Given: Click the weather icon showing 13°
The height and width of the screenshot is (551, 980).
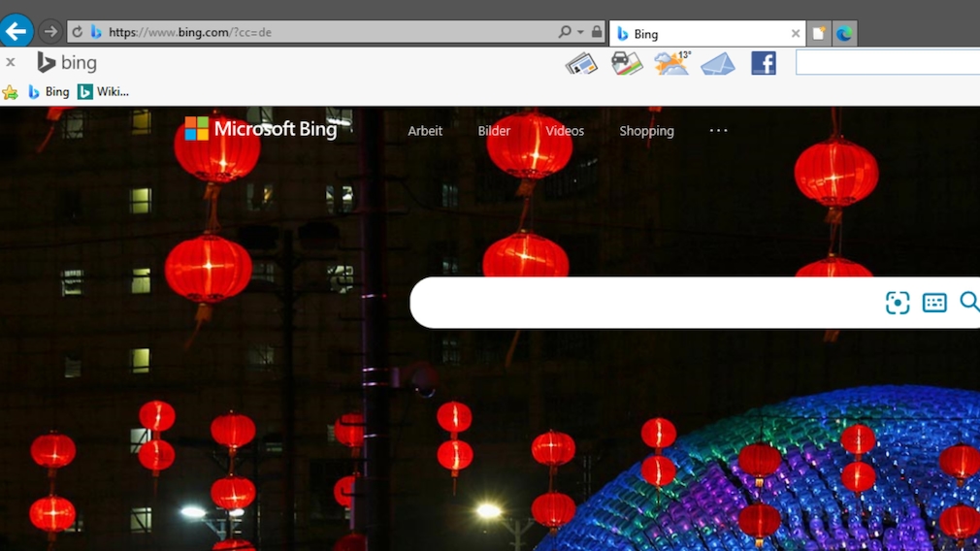Looking at the screenshot, I should click(x=671, y=64).
